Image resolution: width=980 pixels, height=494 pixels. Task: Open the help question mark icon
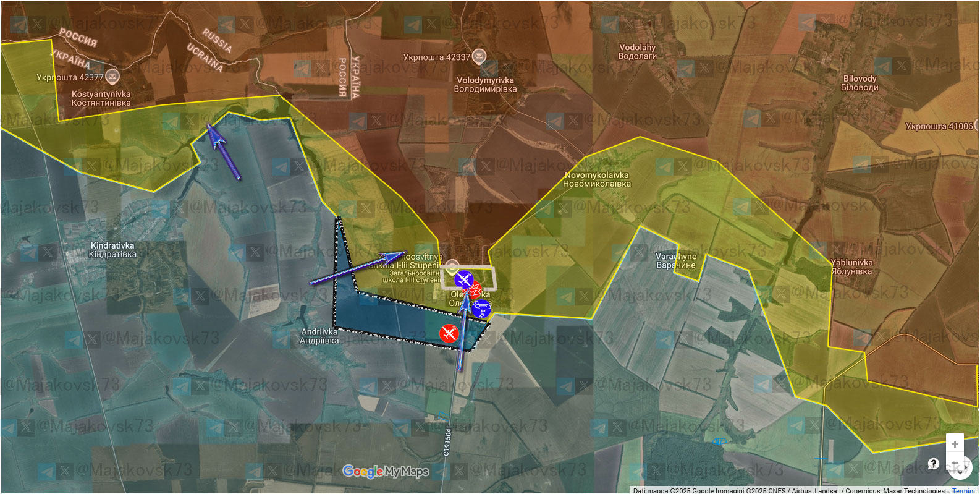pyautogui.click(x=934, y=464)
